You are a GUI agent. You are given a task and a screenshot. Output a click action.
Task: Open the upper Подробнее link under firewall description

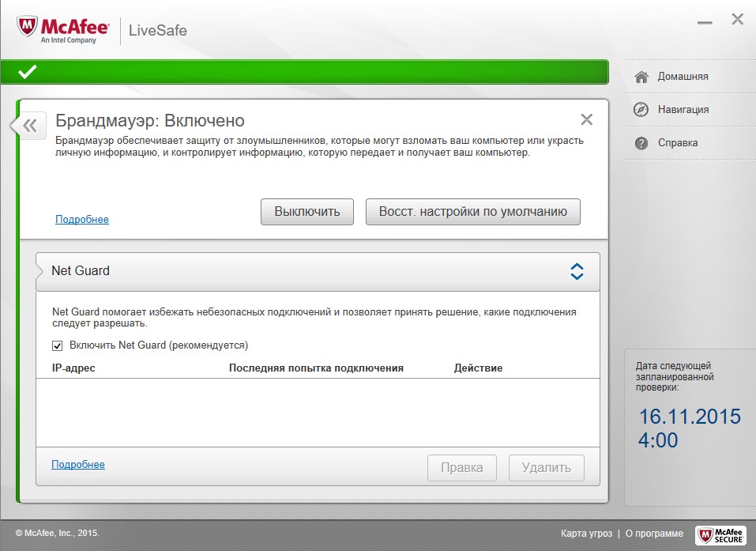82,220
